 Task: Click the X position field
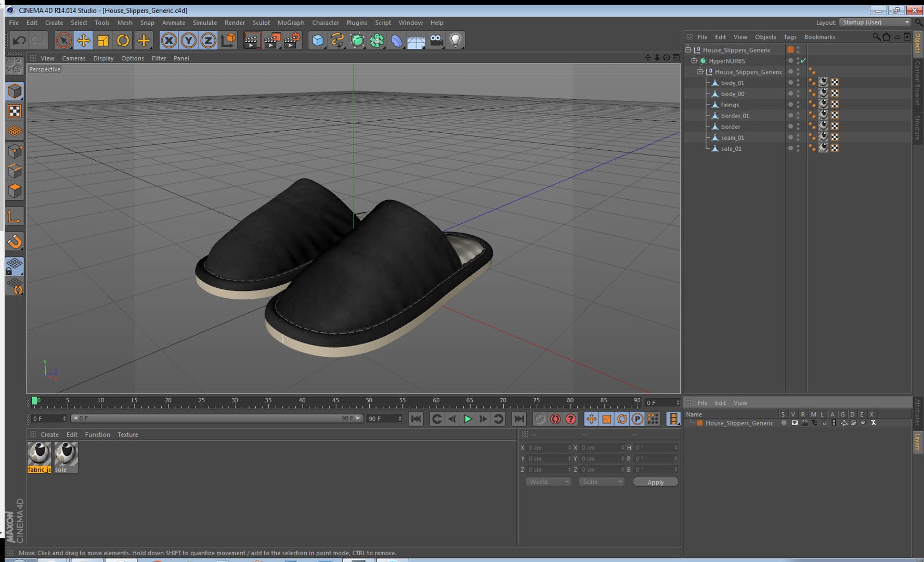(x=548, y=448)
